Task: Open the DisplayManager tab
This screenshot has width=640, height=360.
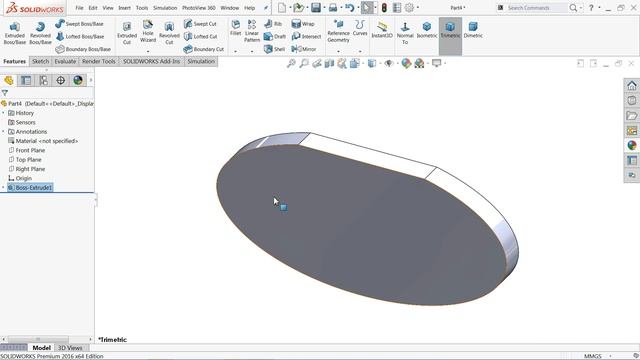Action: 78,80
